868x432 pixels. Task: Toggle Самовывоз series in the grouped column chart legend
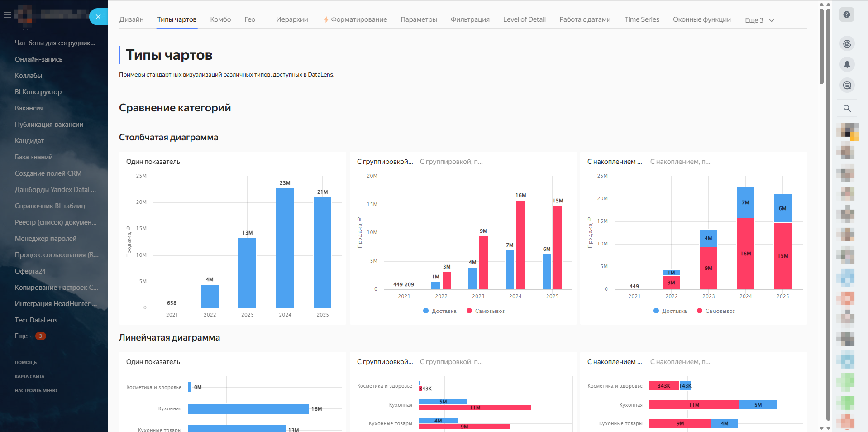tap(489, 311)
